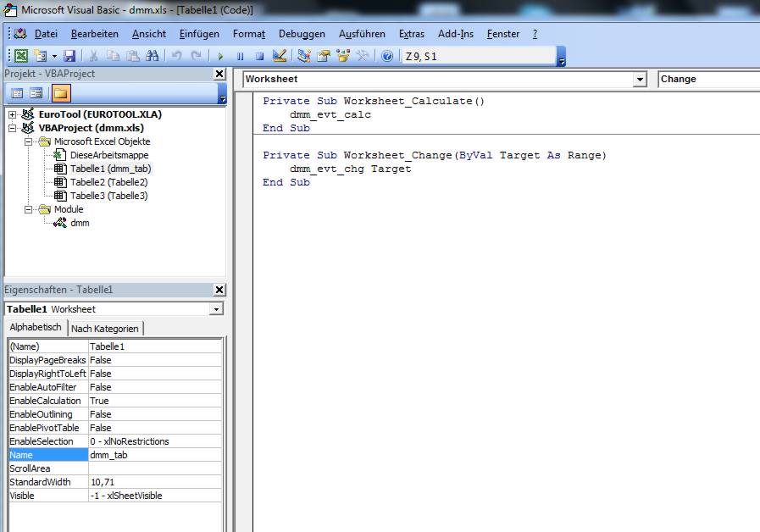The height and width of the screenshot is (532, 760).
Task: Click the StandardWidth value 10,71
Action: click(155, 482)
